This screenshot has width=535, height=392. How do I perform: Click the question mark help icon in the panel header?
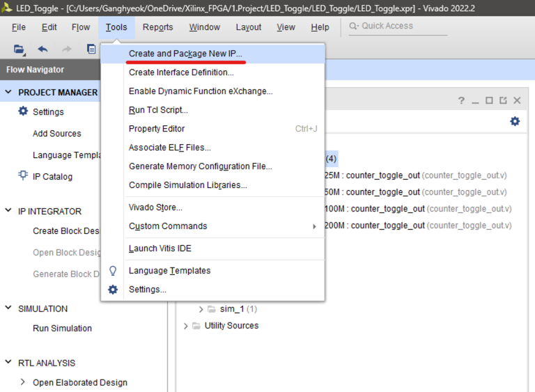(x=461, y=100)
